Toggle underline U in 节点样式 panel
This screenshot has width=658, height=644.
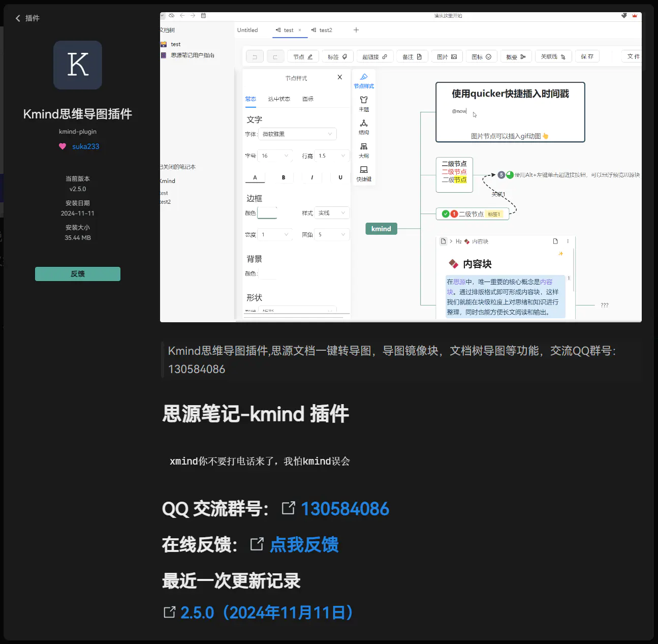pyautogui.click(x=340, y=177)
